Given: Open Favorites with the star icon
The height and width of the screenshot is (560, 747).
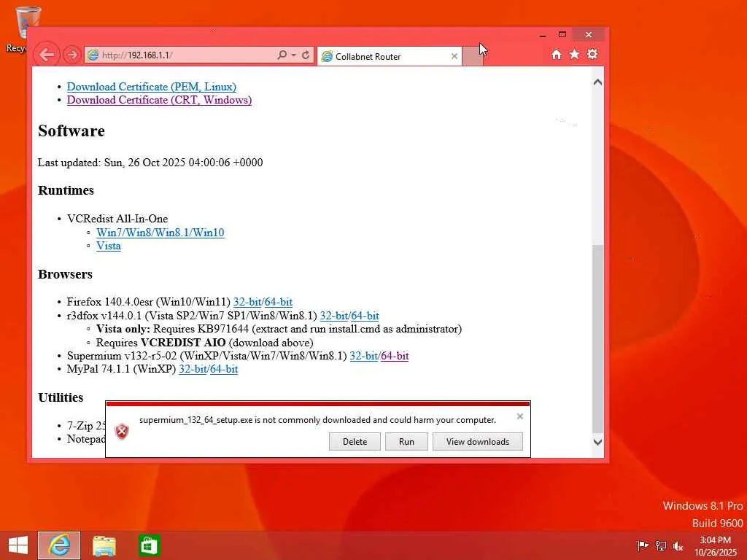Looking at the screenshot, I should [575, 54].
